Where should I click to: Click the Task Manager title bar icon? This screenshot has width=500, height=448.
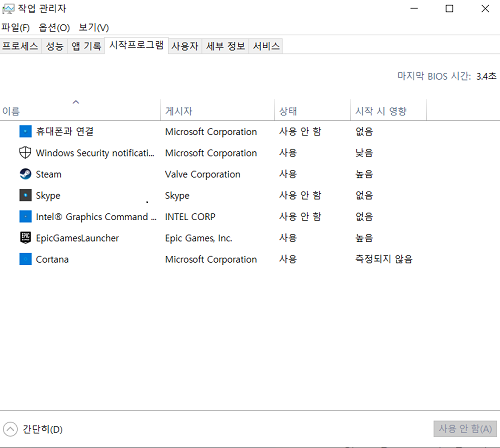pos(8,9)
